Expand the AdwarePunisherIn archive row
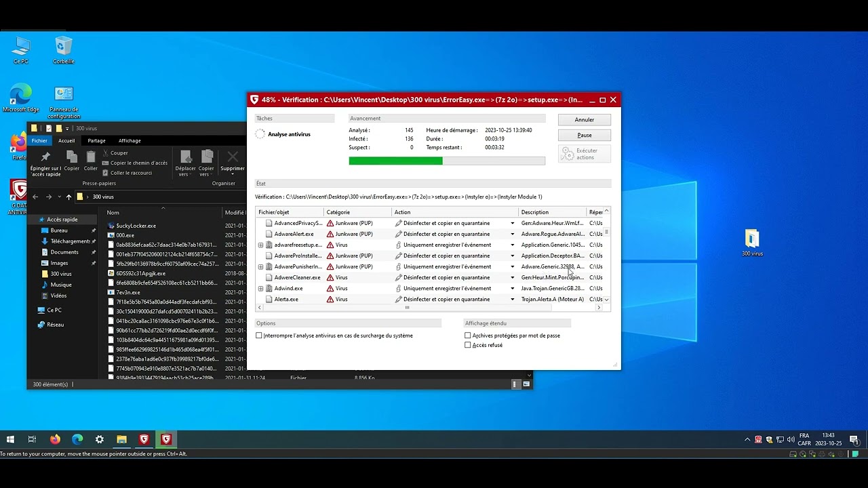 [x=260, y=266]
